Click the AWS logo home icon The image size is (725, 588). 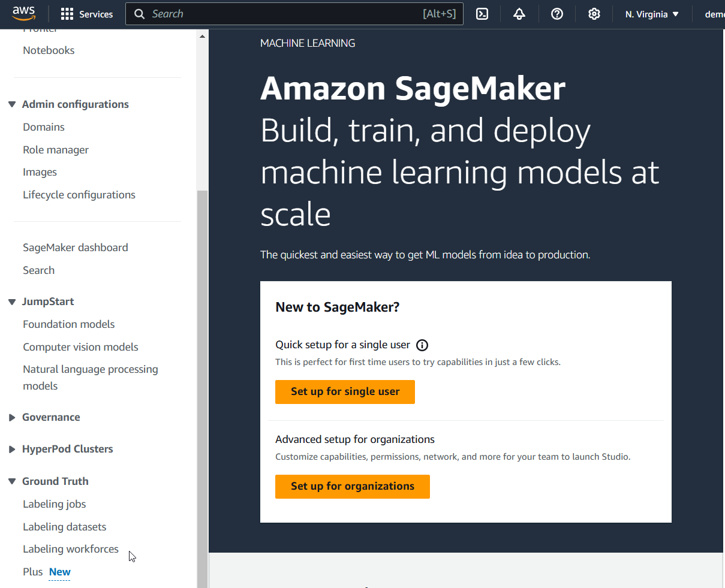(x=24, y=14)
